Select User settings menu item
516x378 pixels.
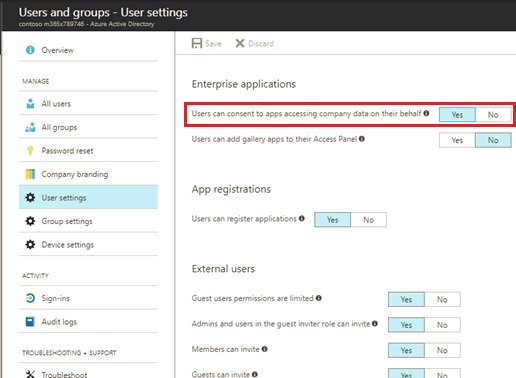point(88,197)
